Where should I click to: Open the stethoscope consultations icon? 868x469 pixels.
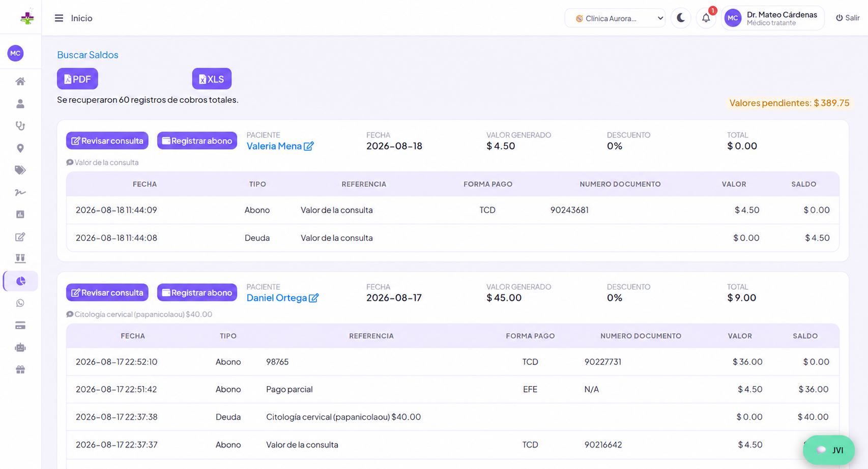(20, 126)
